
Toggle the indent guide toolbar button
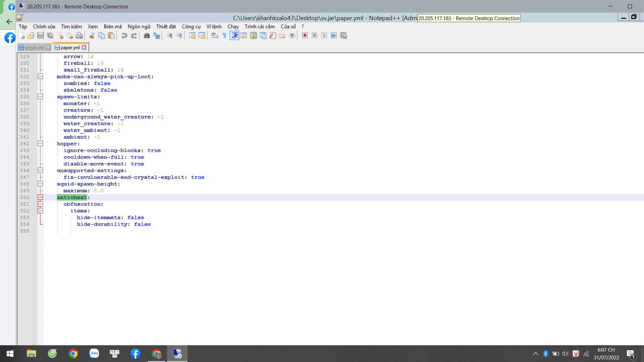pyautogui.click(x=234, y=36)
